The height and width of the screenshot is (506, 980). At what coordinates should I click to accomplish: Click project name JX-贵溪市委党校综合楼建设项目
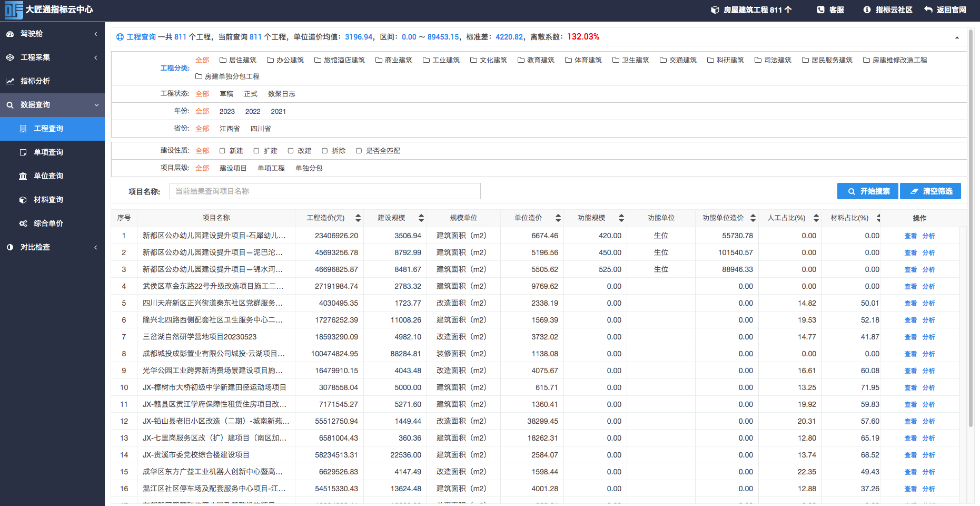click(x=196, y=455)
